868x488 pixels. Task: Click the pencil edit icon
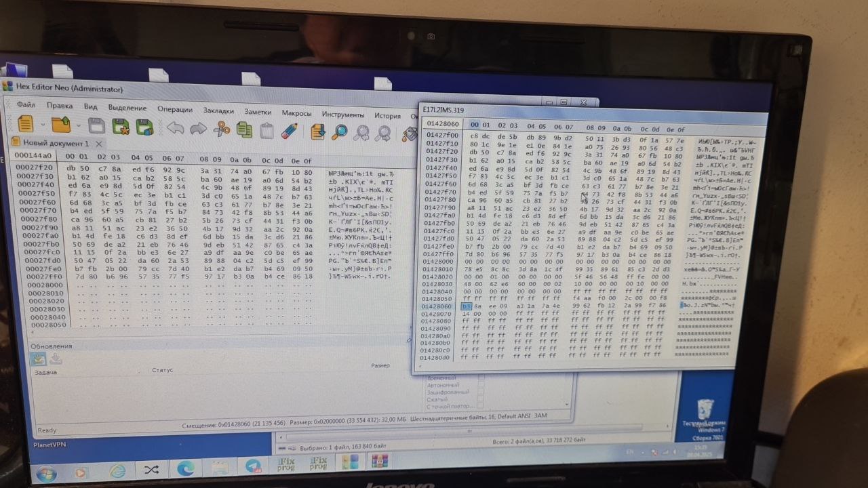pos(290,130)
